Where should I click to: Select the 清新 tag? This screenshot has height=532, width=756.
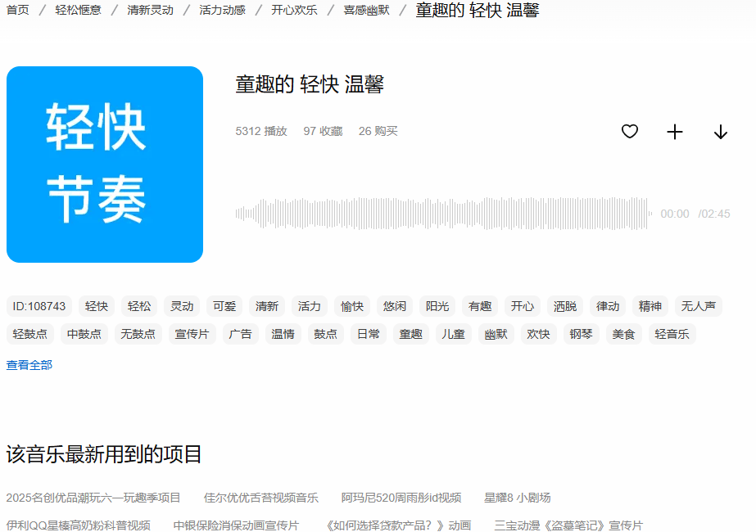(x=267, y=306)
